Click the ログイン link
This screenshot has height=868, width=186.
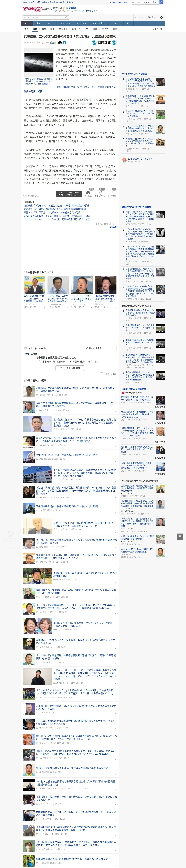(x=57, y=11)
